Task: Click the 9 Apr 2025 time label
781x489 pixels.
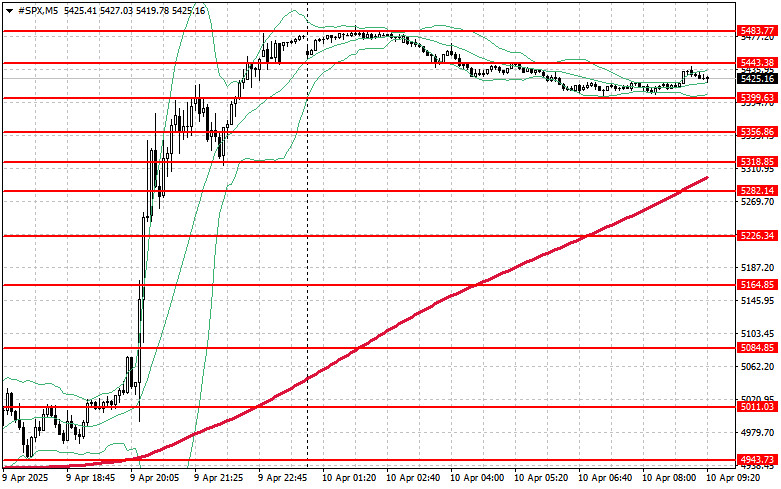Action: [25, 478]
